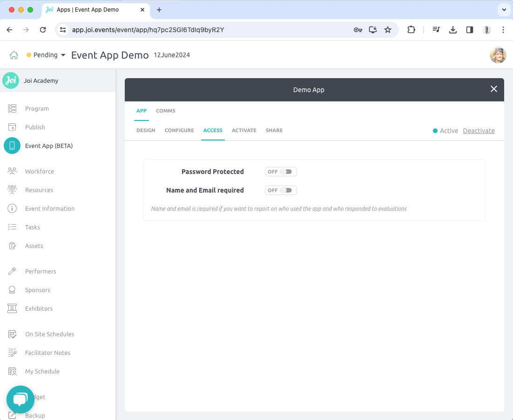Open a new browser tab
Viewport: 513px width, 420px height.
[x=159, y=10]
